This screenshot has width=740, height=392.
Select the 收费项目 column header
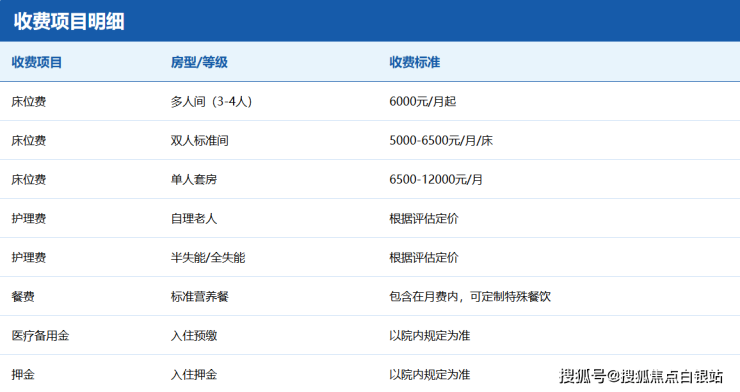[37, 62]
